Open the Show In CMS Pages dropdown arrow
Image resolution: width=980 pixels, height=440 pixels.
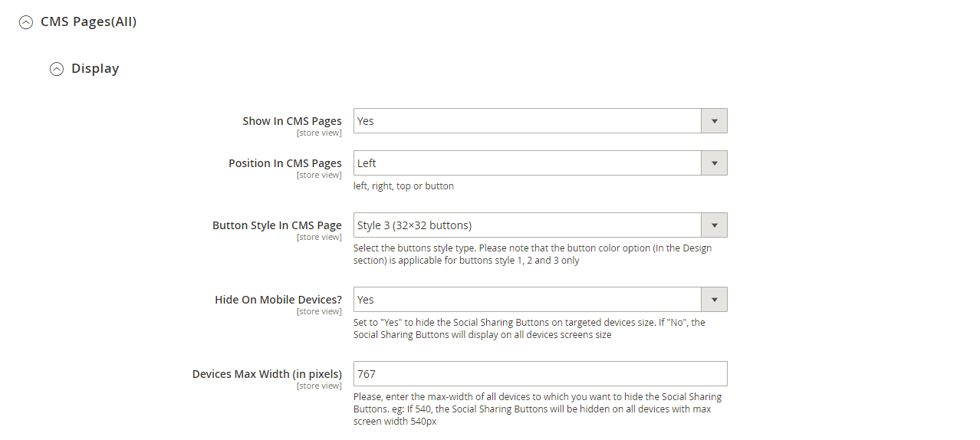[714, 121]
